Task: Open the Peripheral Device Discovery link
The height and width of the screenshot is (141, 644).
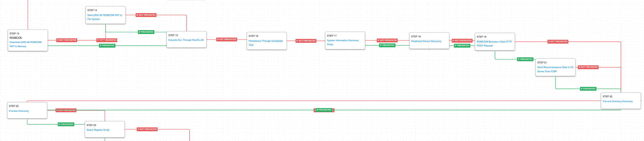Action: coord(426,41)
